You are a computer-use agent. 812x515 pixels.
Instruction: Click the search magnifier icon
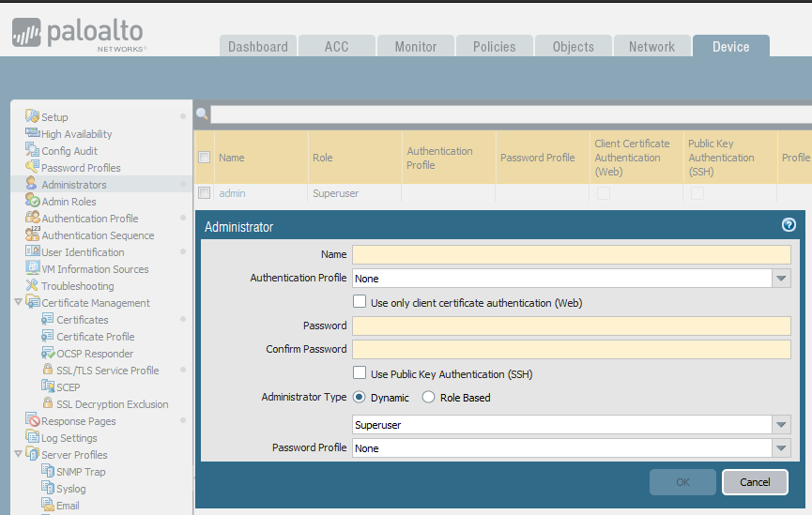[x=202, y=114]
